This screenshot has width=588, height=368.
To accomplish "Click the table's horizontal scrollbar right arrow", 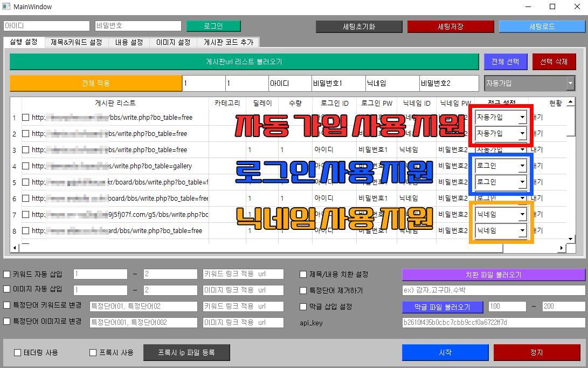I will pyautogui.click(x=561, y=248).
